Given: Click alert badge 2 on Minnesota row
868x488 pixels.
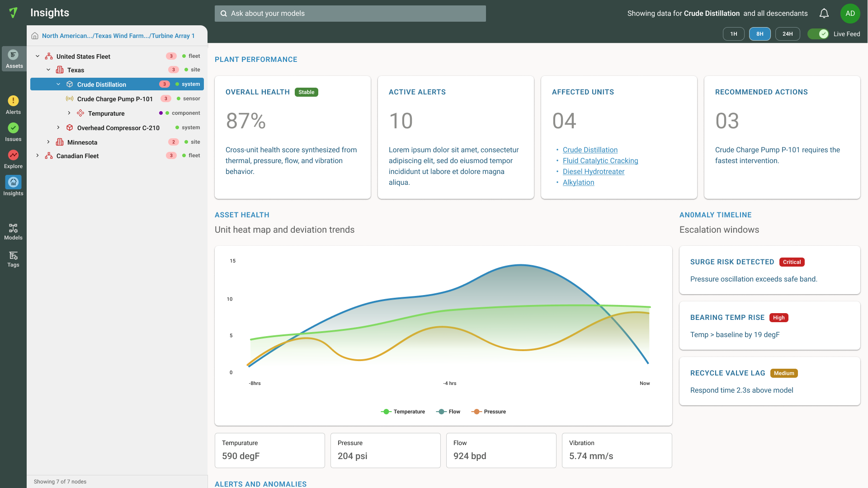Looking at the screenshot, I should [x=174, y=142].
